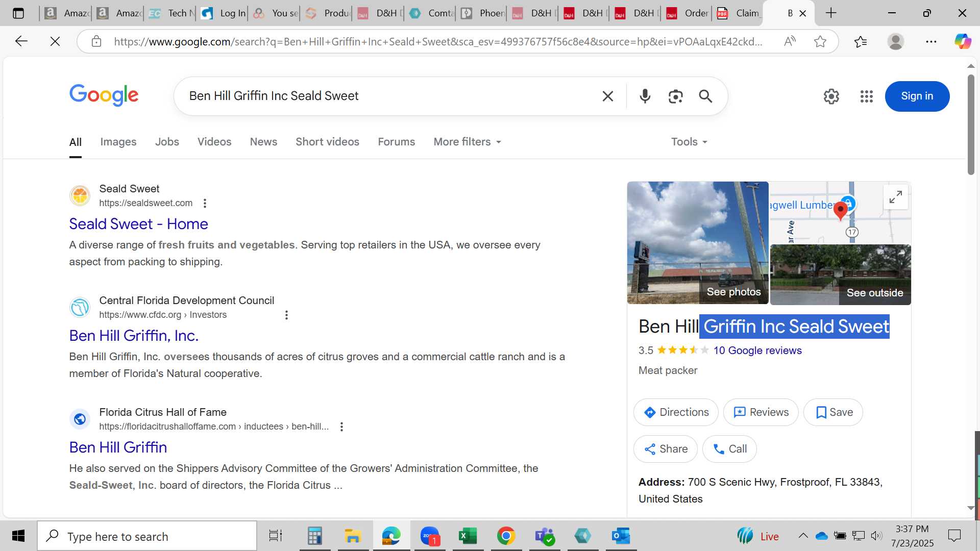Switch to Forums results tab

coord(396,142)
